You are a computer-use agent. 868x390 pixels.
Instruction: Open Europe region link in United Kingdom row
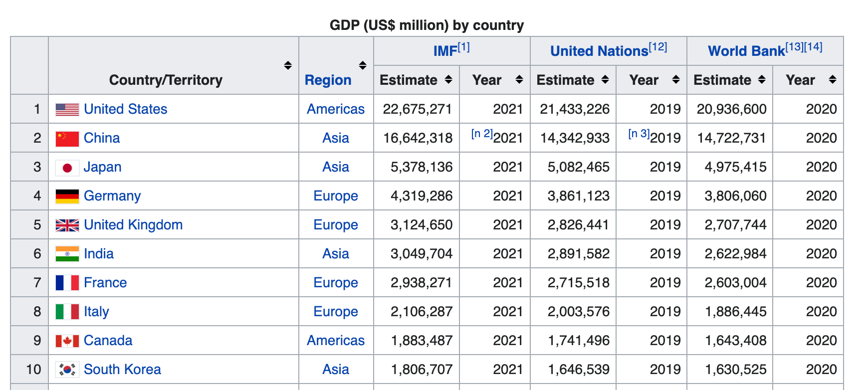336,225
